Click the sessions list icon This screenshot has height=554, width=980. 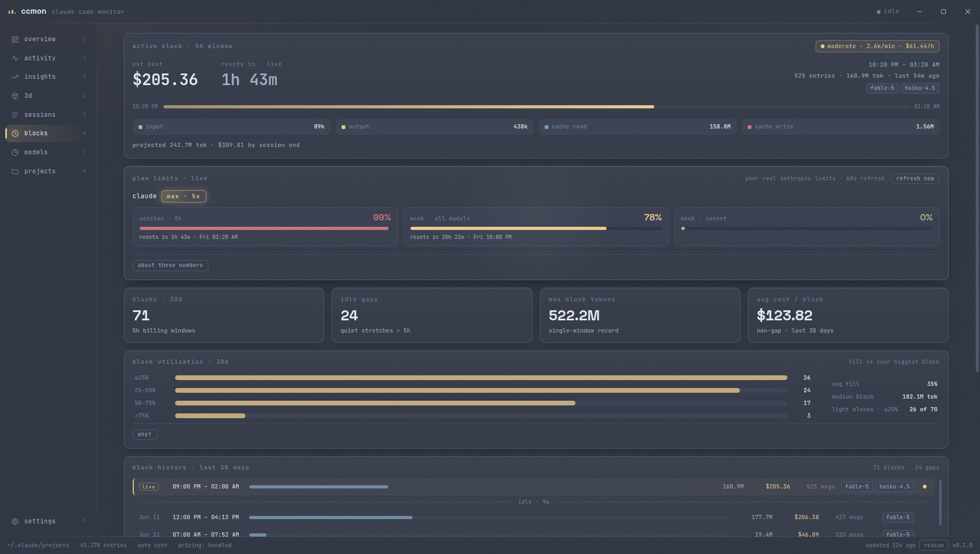click(15, 115)
